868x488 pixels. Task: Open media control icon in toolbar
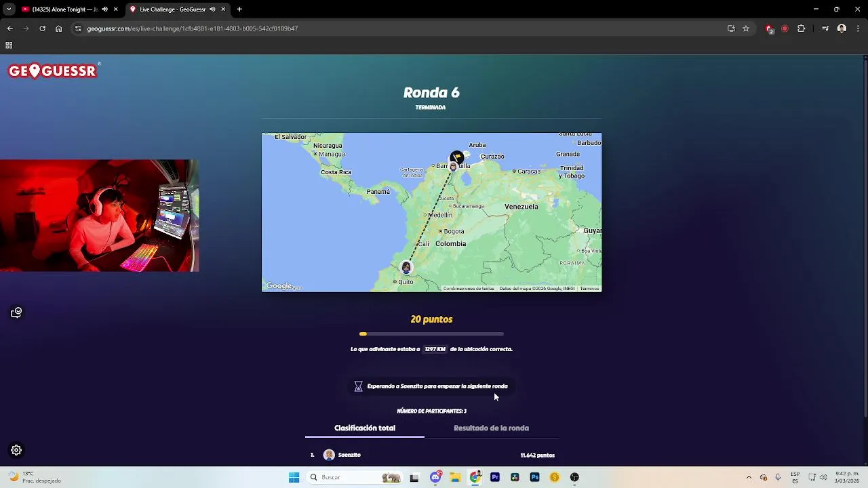tap(825, 28)
